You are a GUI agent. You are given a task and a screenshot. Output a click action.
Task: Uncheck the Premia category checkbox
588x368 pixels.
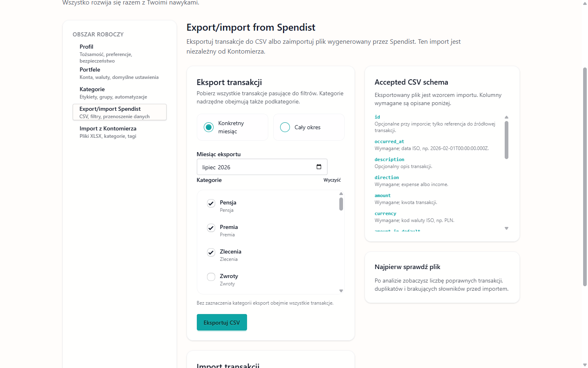211,228
